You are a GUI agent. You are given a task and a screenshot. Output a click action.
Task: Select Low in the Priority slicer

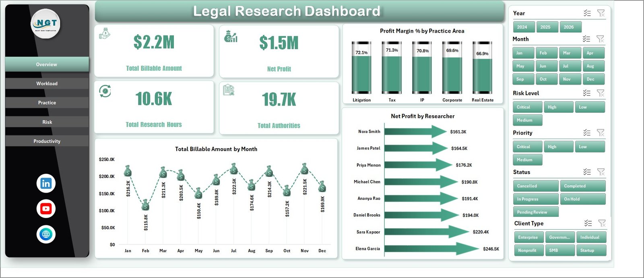(590, 147)
